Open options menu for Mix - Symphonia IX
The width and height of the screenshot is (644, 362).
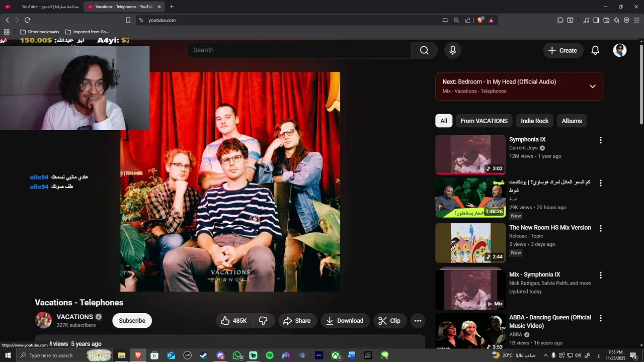click(x=600, y=276)
